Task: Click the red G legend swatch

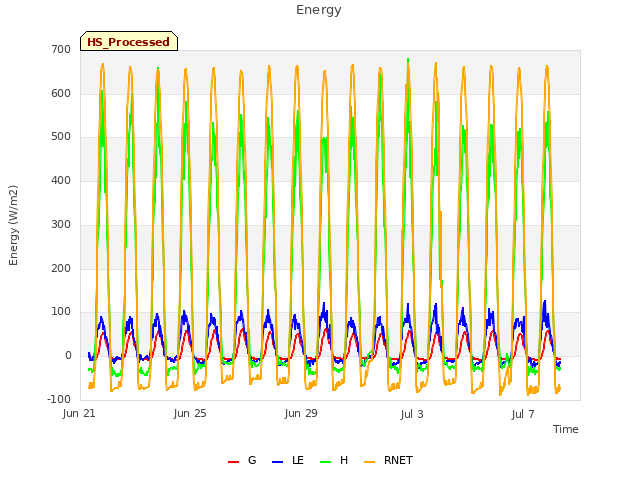Action: (233, 462)
